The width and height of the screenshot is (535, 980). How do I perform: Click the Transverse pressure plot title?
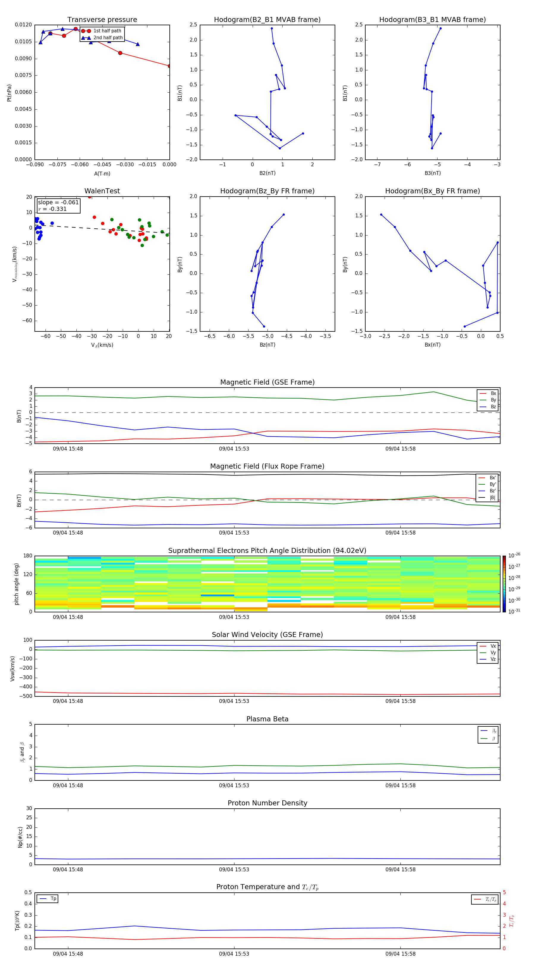click(102, 20)
